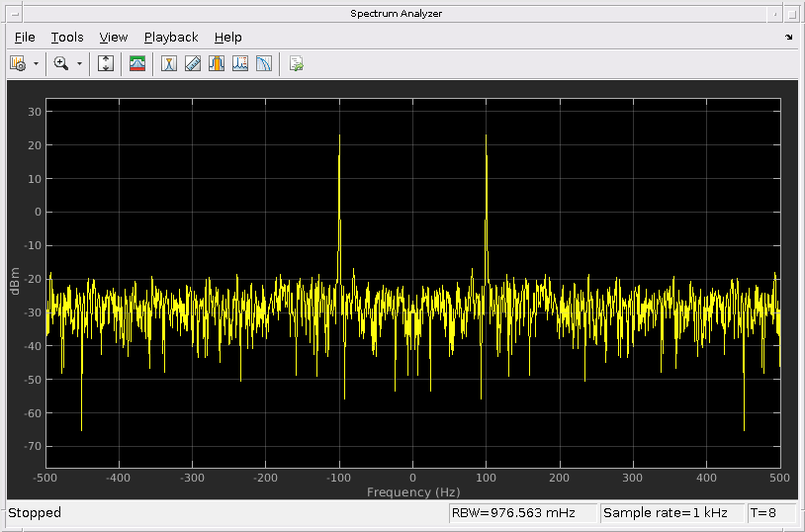
Task: Expand the settings button dropdown arrow
Action: [36, 63]
